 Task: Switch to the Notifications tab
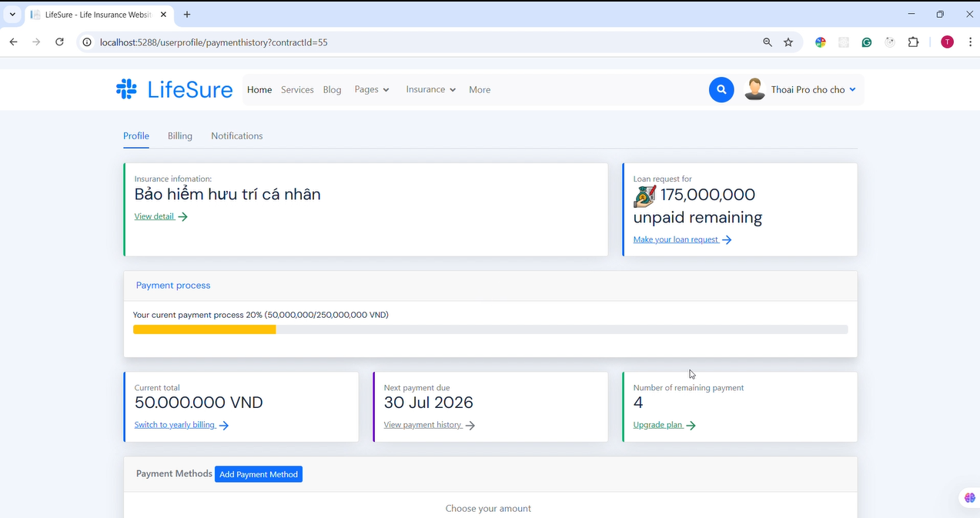pos(237,135)
